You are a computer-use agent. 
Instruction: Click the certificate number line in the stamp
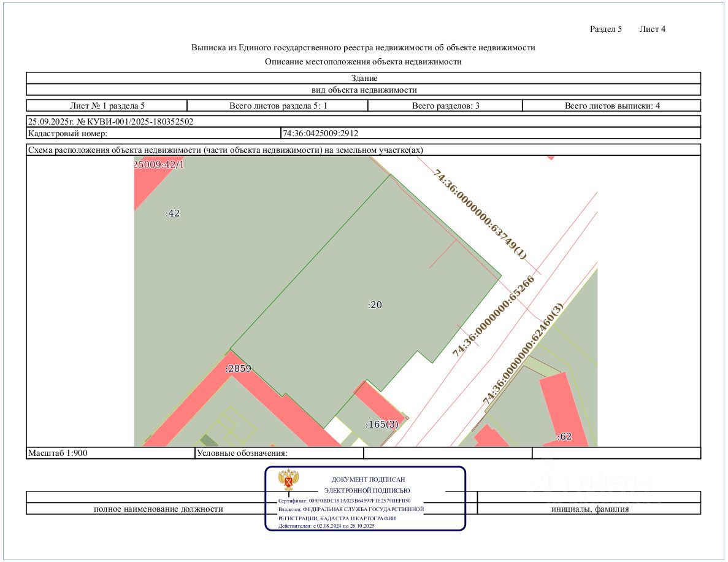click(345, 501)
